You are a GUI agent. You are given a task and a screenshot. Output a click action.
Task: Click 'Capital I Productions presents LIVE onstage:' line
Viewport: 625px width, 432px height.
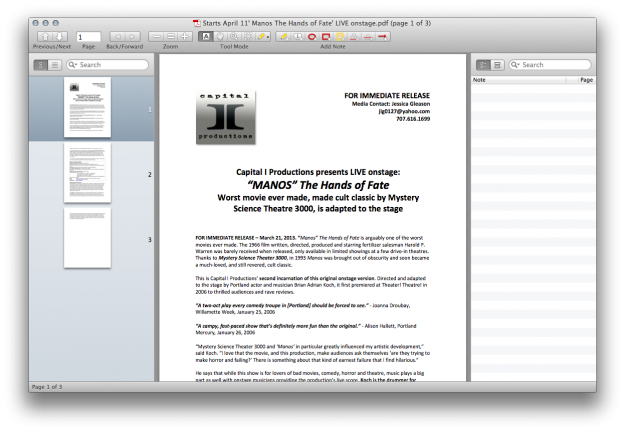(x=318, y=172)
